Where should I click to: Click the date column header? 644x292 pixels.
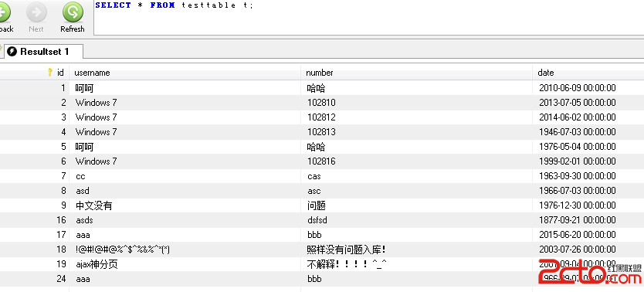[588, 73]
